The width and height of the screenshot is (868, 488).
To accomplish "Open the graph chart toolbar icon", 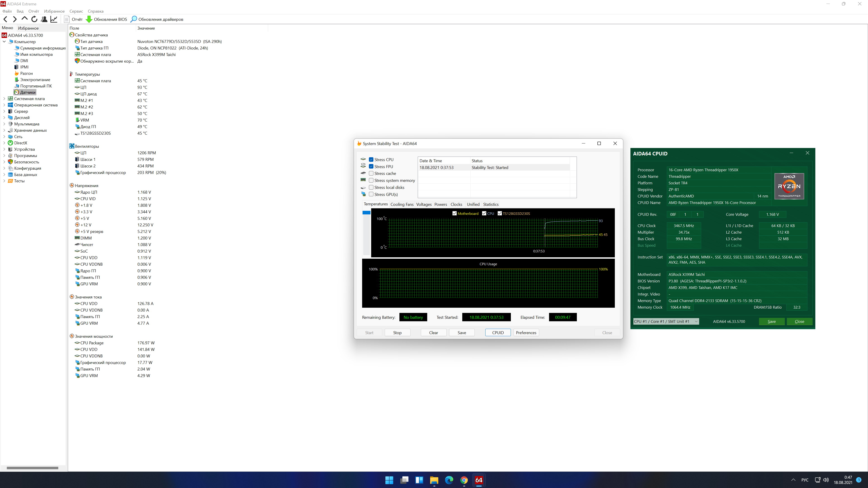I will [54, 19].
